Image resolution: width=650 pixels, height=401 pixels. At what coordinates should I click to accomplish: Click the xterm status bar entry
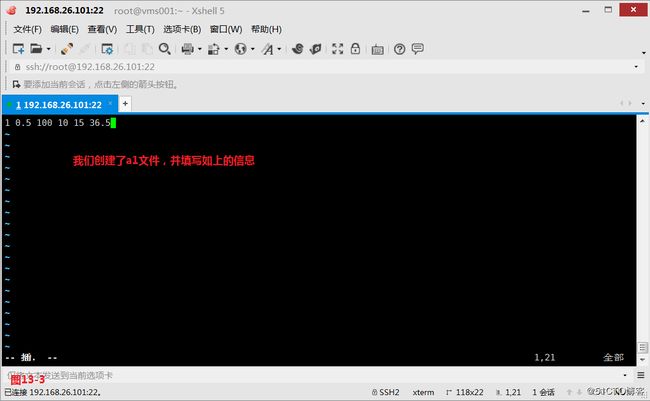coord(423,392)
